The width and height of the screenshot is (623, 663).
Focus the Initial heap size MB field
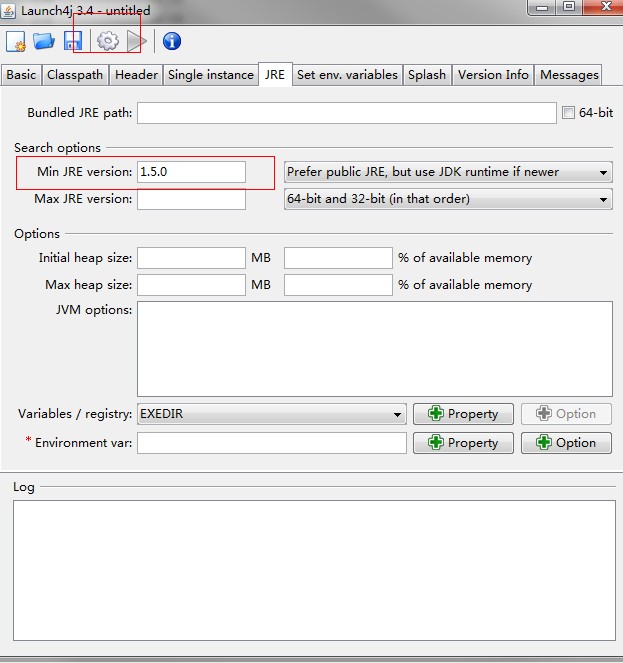pos(191,258)
